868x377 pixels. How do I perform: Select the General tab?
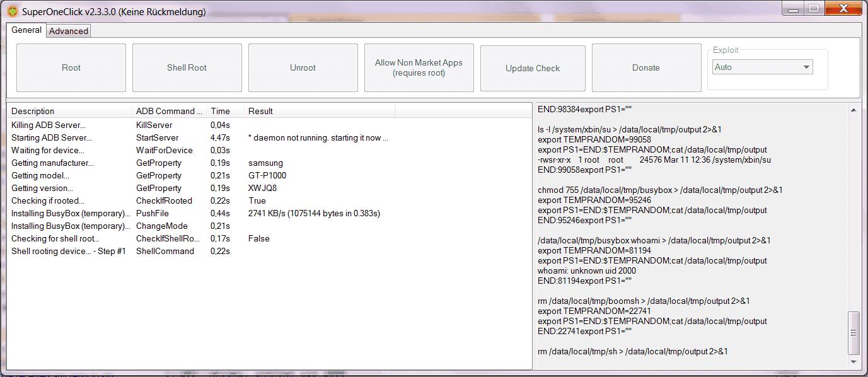click(x=26, y=30)
